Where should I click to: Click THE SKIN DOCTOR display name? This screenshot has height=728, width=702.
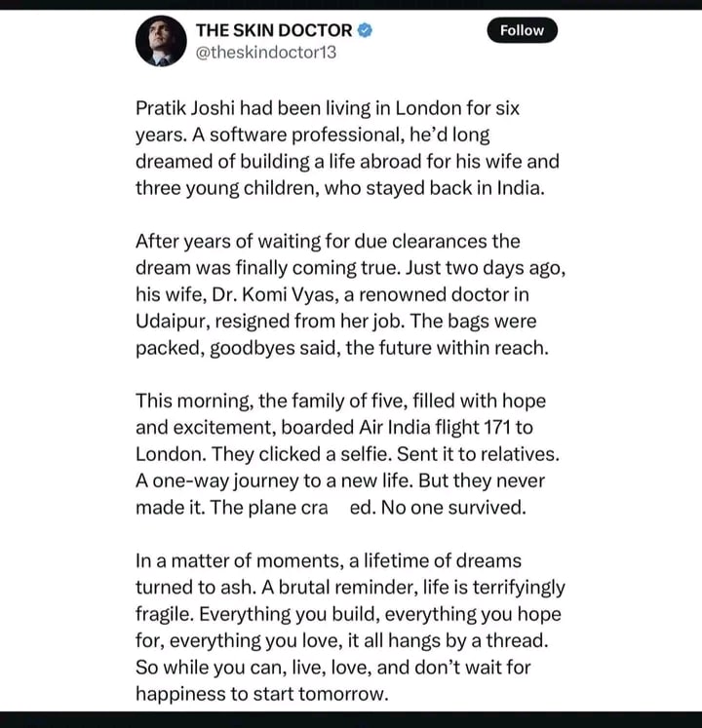coord(273,30)
